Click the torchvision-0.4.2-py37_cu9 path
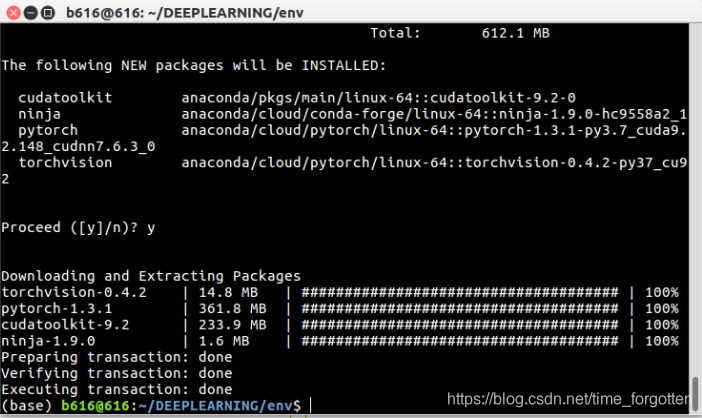The height and width of the screenshot is (418, 702). pyautogui.click(x=434, y=162)
